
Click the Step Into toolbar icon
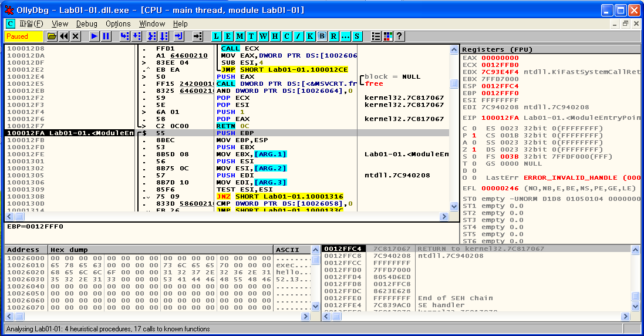125,36
